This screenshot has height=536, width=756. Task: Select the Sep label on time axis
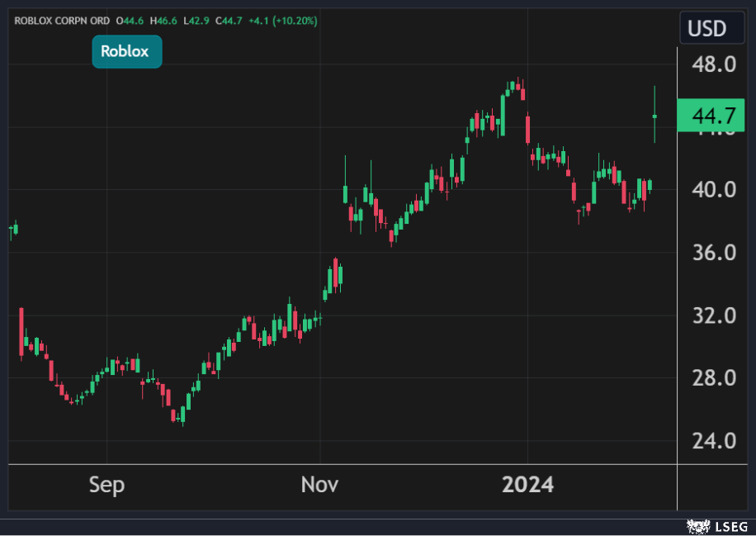pyautogui.click(x=106, y=485)
